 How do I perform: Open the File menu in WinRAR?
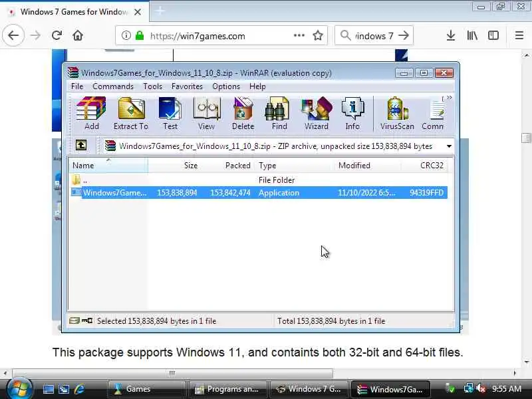pos(77,86)
